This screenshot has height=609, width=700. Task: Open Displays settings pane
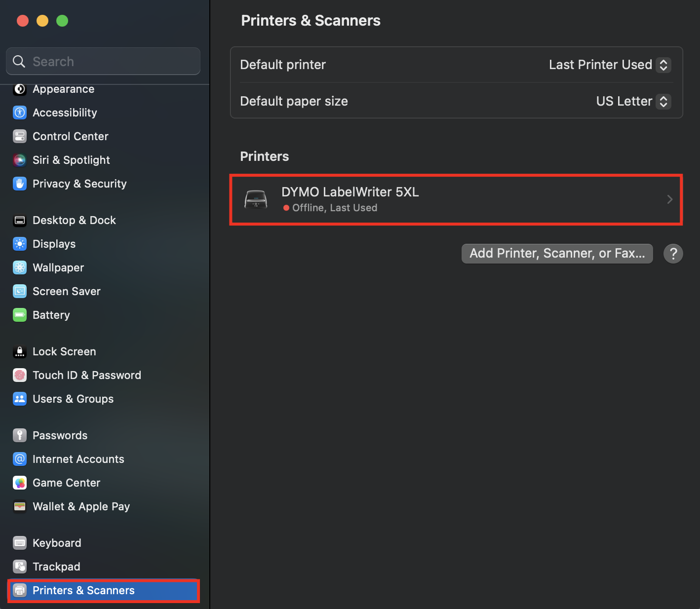point(54,244)
